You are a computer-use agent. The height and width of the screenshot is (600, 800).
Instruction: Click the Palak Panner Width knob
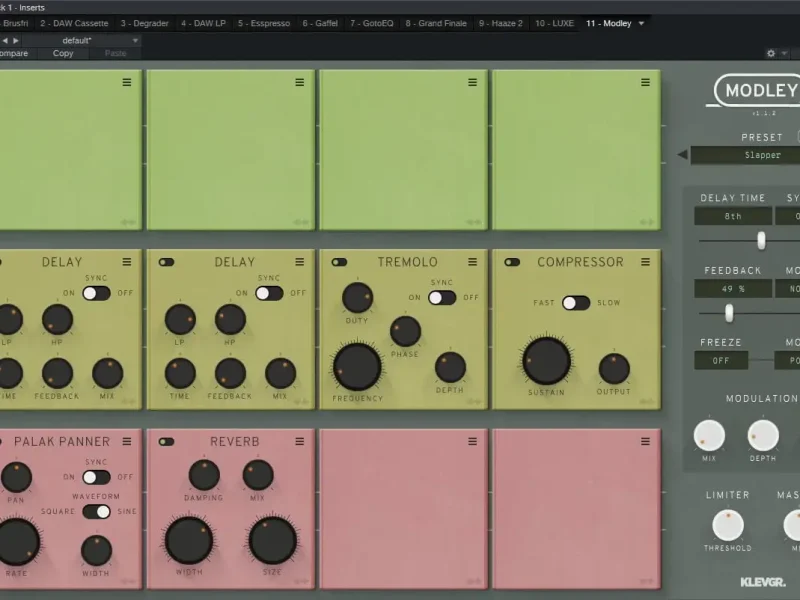(96, 551)
